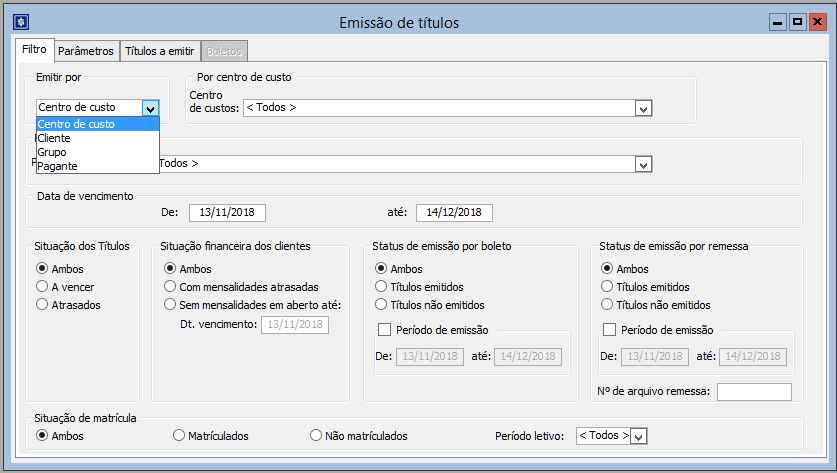Viewport: 837px width, 473px height.
Task: Select 'Atrasados' under Situação dos Títulos
Action: click(42, 305)
